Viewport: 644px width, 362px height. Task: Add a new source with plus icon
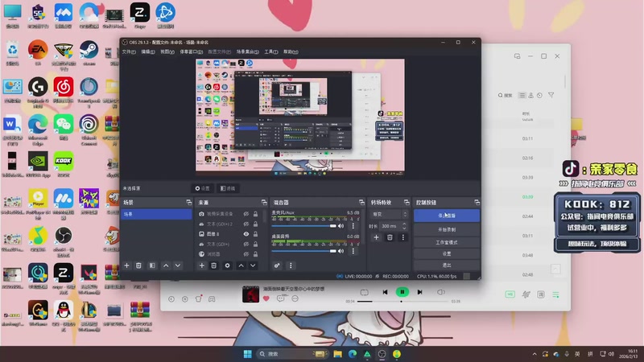tap(202, 265)
